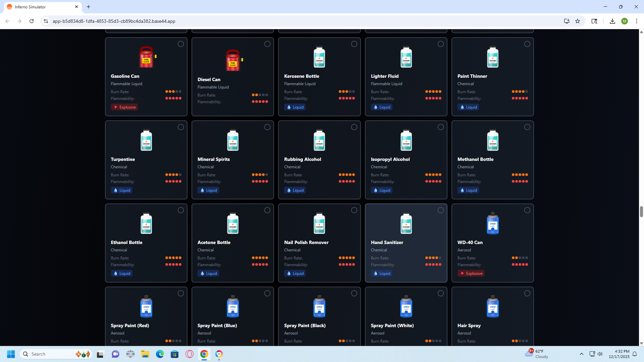Image resolution: width=644 pixels, height=362 pixels.
Task: Click the Hair Spray aerosol icon
Action: [492, 306]
